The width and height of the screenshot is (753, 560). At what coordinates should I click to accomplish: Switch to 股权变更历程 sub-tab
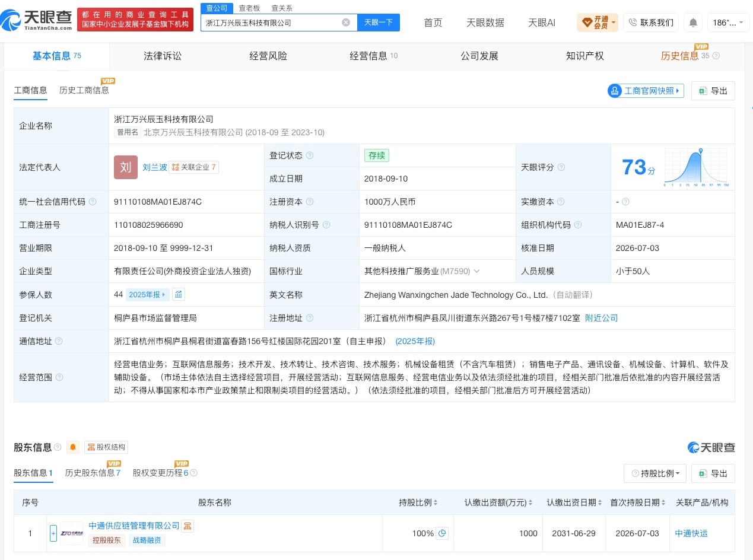point(160,473)
